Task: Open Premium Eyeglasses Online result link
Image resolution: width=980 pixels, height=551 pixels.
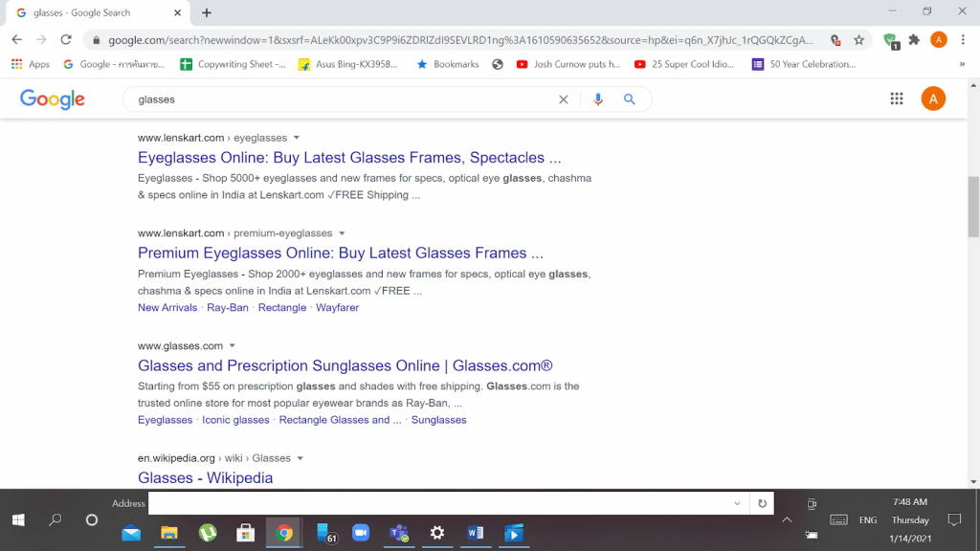Action: click(x=341, y=253)
